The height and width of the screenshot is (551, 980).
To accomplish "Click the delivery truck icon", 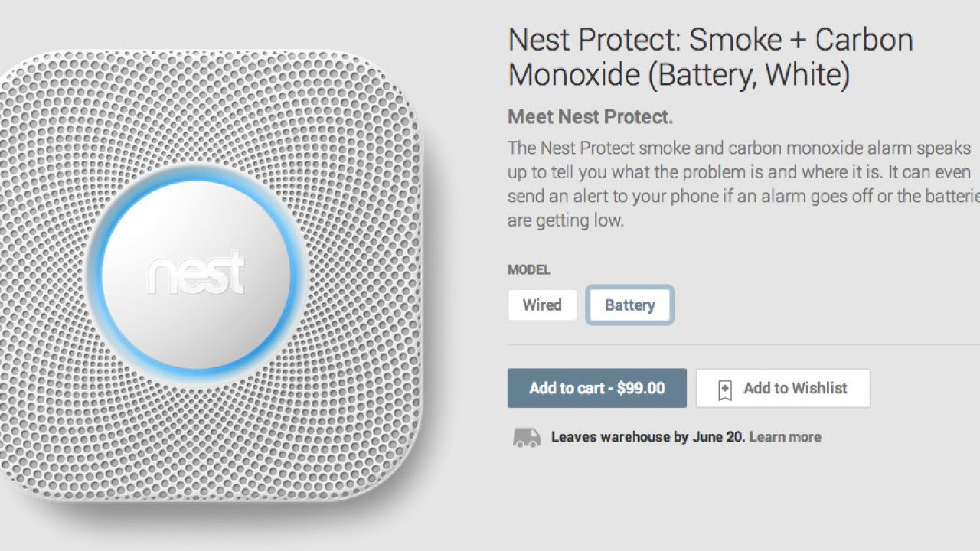I will [526, 437].
